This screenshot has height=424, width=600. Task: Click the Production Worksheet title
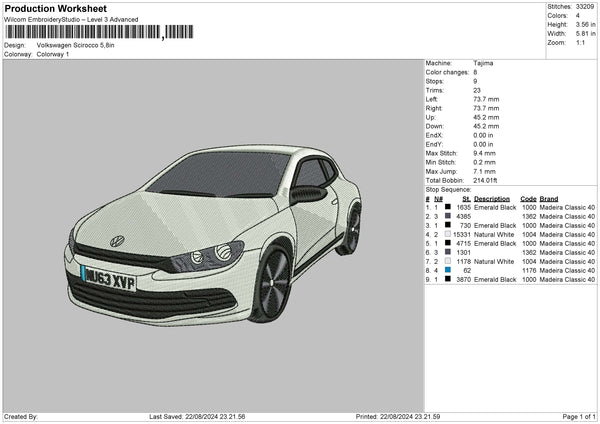pos(55,8)
